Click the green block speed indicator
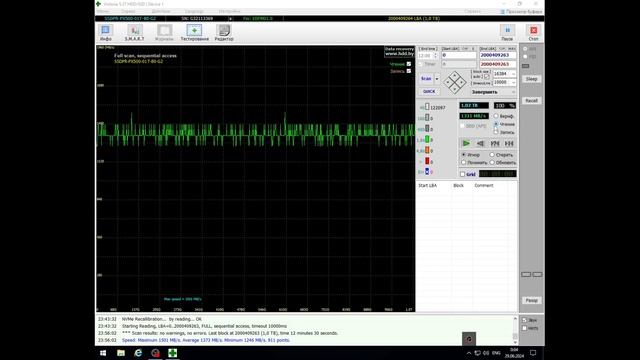 coord(427,140)
